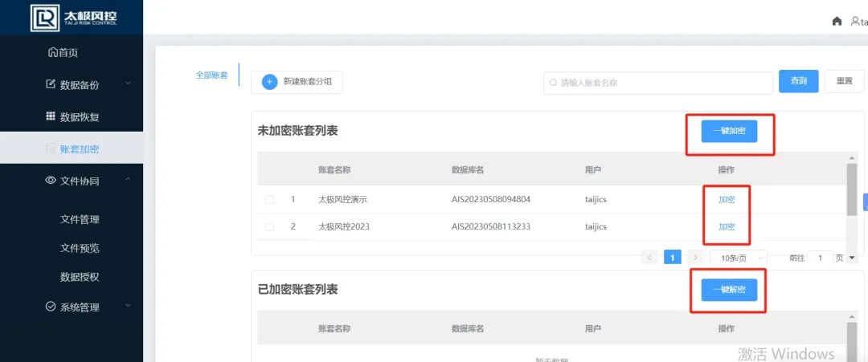Screen dimensions: 868x362
Task: Open 数据恢复 sidebar menu
Action: (x=72, y=117)
